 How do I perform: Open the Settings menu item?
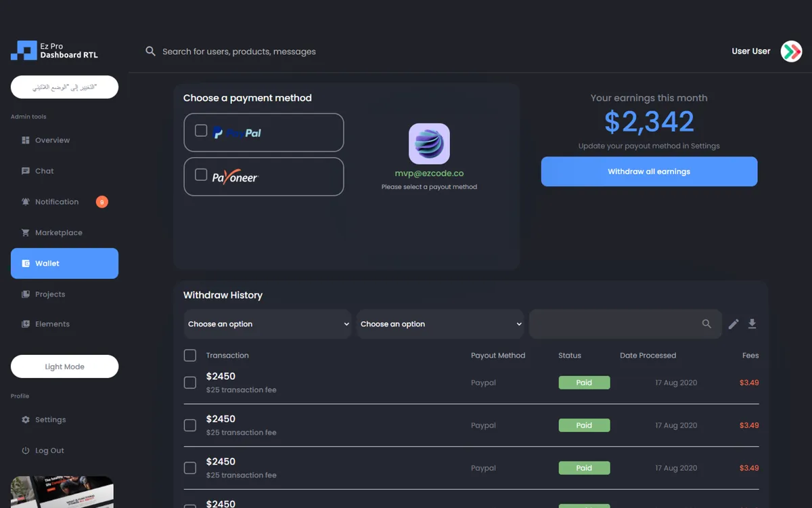pyautogui.click(x=64, y=420)
